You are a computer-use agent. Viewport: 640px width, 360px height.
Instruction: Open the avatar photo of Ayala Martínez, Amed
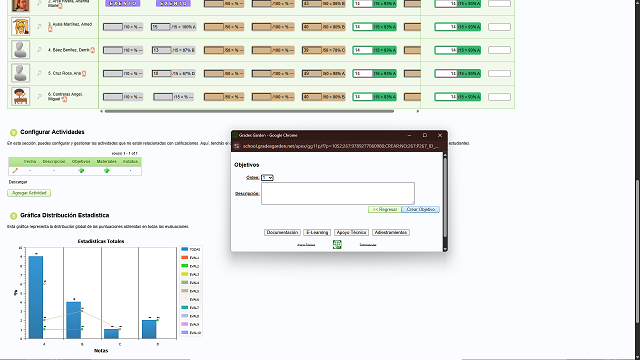20,27
